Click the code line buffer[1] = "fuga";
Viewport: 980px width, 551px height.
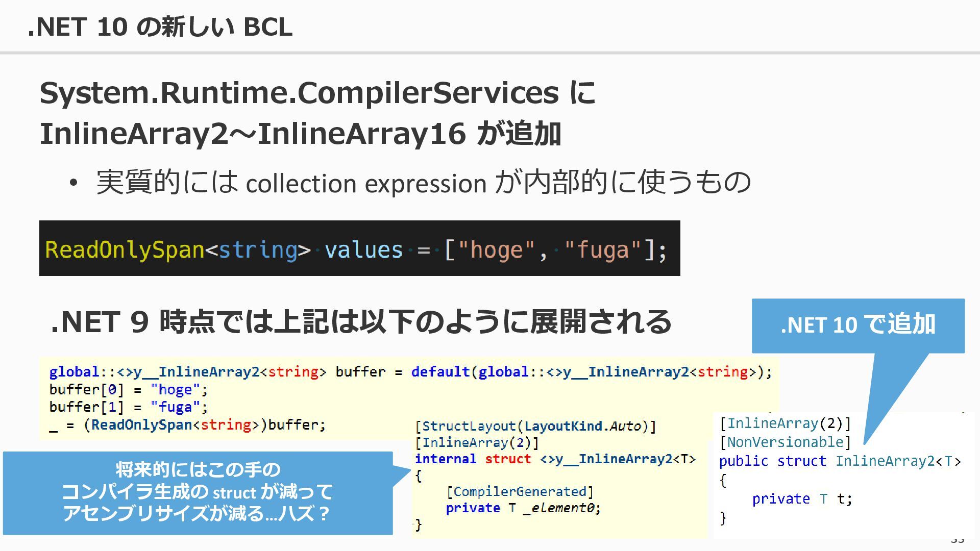tap(129, 407)
